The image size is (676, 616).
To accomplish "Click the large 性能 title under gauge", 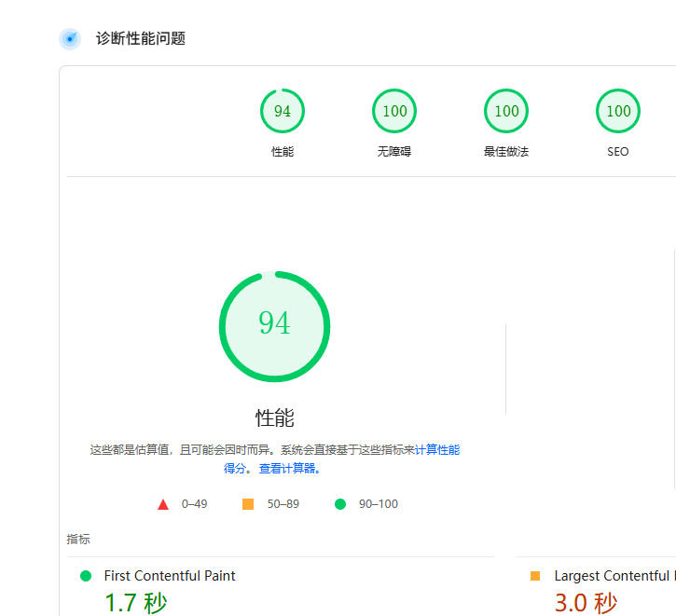I will pyautogui.click(x=275, y=418).
